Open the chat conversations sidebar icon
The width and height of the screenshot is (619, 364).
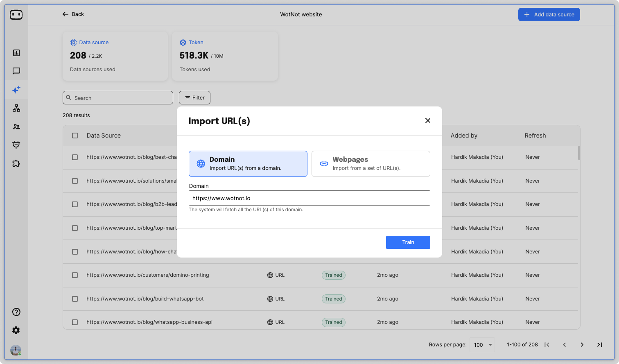click(16, 71)
